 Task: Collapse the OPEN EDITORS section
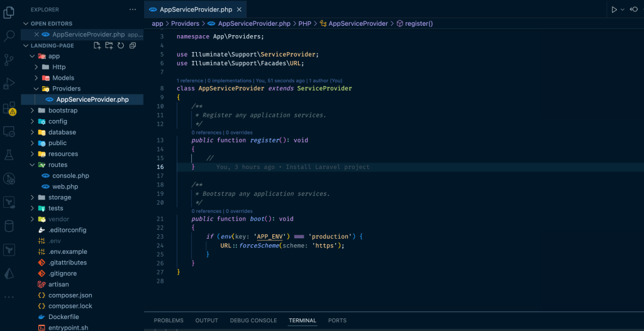point(26,24)
